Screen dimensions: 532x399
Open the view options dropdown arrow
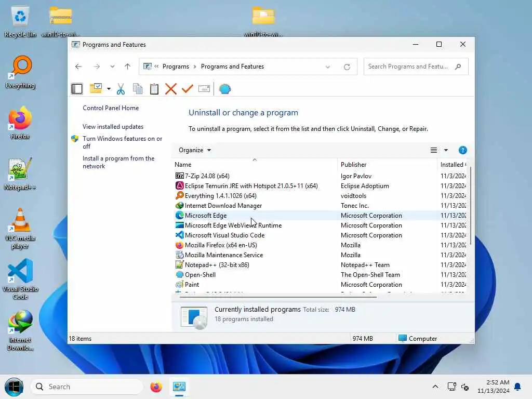tap(446, 150)
